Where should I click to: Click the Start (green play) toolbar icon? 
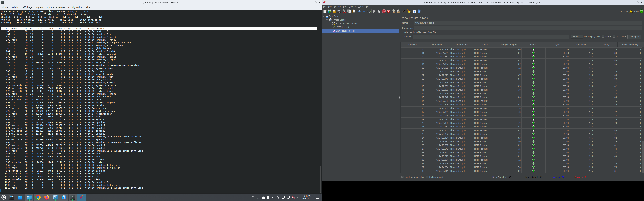pyautogui.click(x=374, y=11)
